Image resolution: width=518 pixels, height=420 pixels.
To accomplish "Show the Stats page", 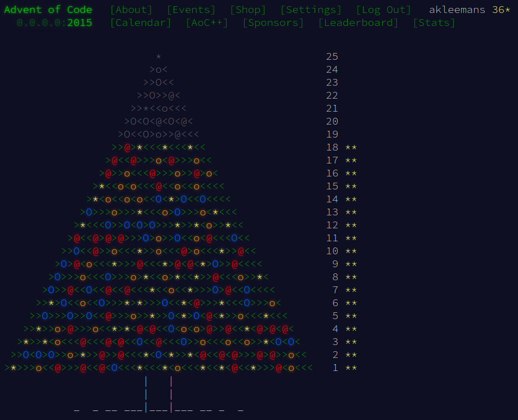I will pos(434,23).
